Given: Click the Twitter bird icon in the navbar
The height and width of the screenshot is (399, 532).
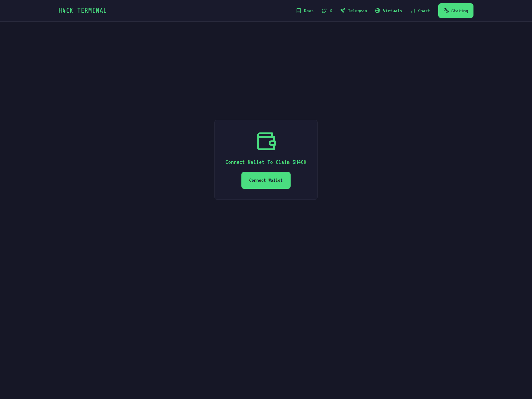Looking at the screenshot, I should coord(324,11).
